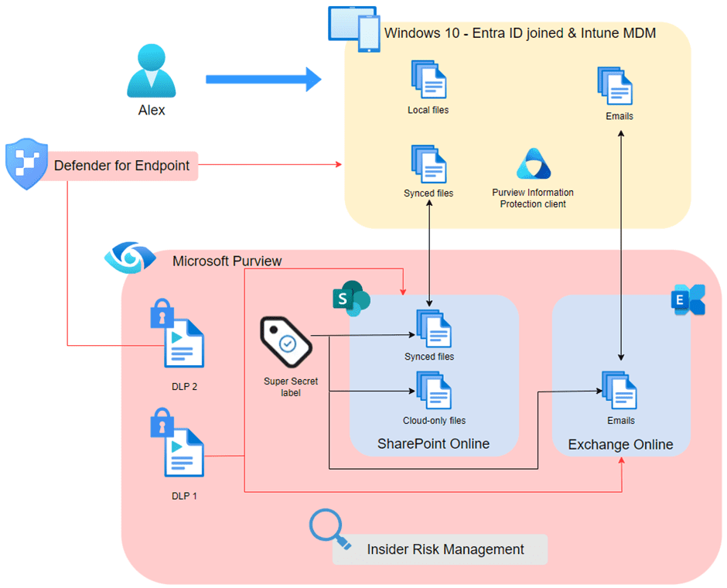Click the 'Cloud-only files' label
The image size is (727, 588).
click(x=434, y=421)
